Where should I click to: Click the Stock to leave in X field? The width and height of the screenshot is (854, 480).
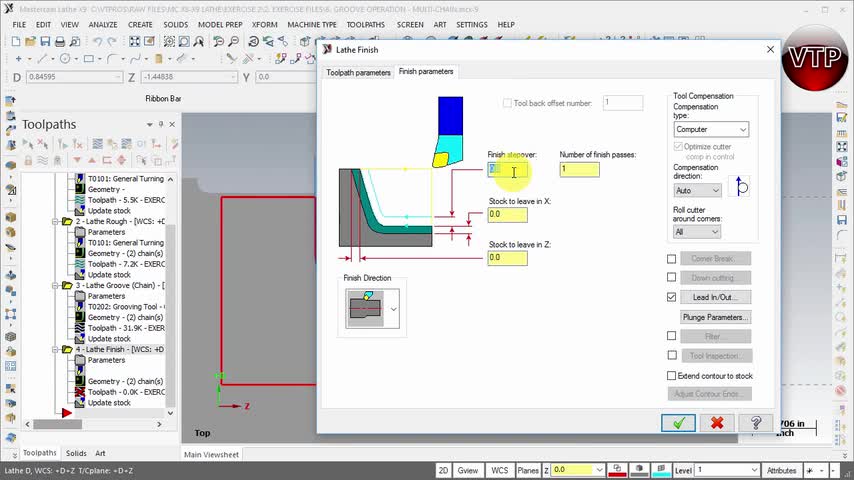point(507,215)
